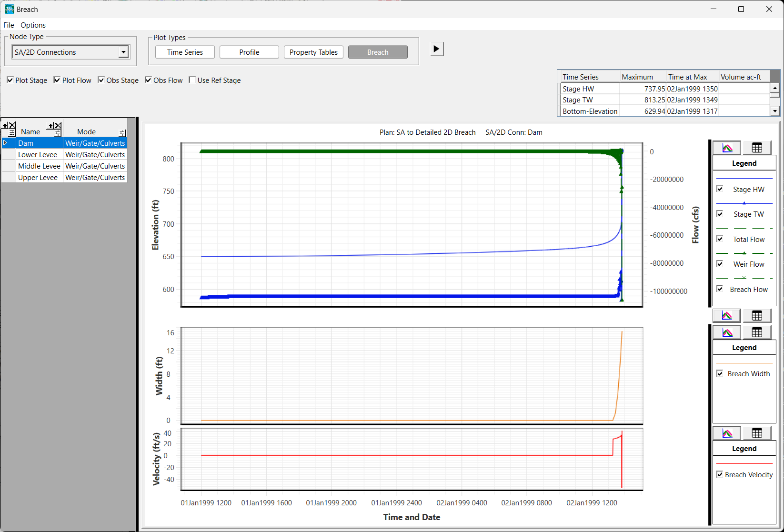Uncheck the Plot Stage checkbox

[x=10, y=80]
